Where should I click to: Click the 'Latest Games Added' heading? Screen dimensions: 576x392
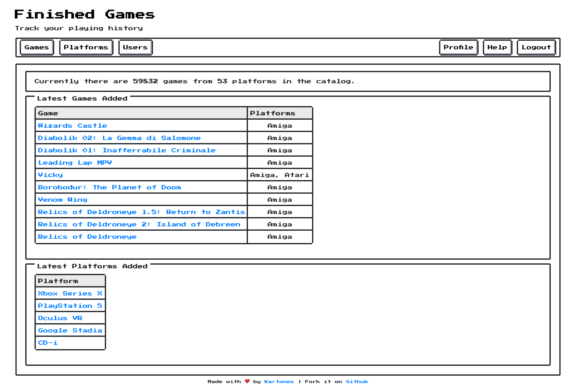[x=82, y=98]
